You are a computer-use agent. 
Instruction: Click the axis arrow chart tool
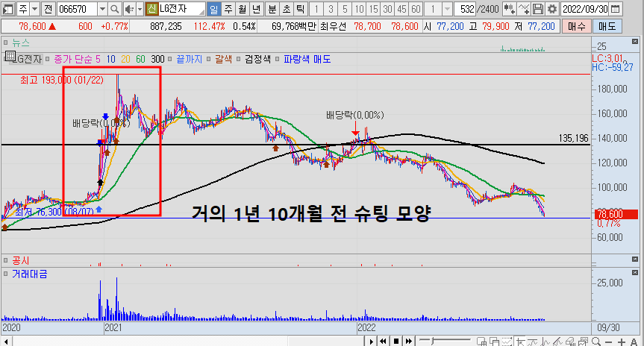coord(521,342)
